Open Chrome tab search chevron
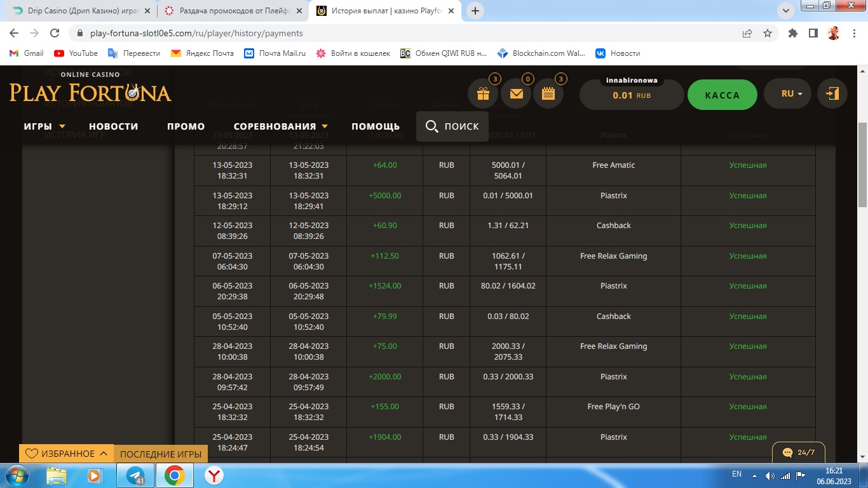This screenshot has width=868, height=488. click(x=787, y=11)
